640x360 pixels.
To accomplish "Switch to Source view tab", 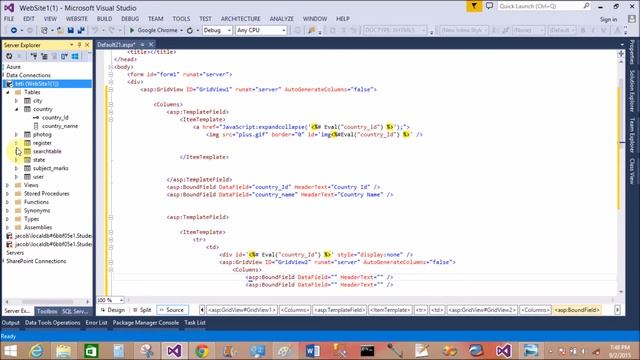I will pyautogui.click(x=172, y=310).
